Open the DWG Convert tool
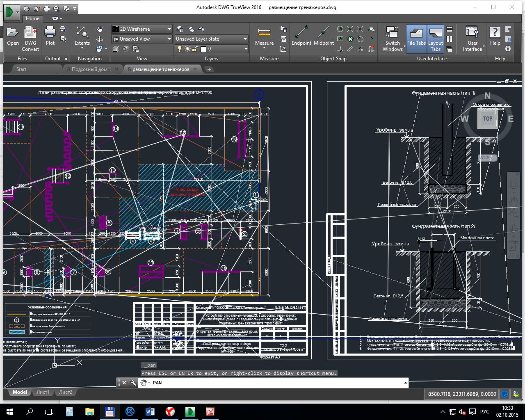 coord(30,39)
